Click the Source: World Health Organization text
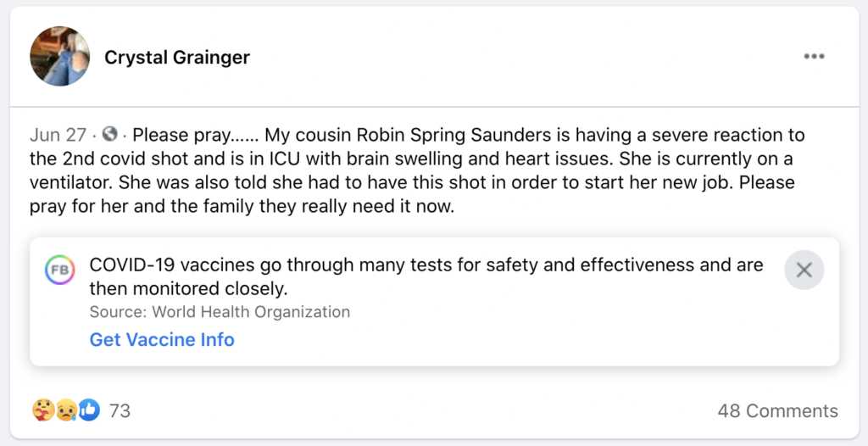This screenshot has height=446, width=868. (220, 312)
